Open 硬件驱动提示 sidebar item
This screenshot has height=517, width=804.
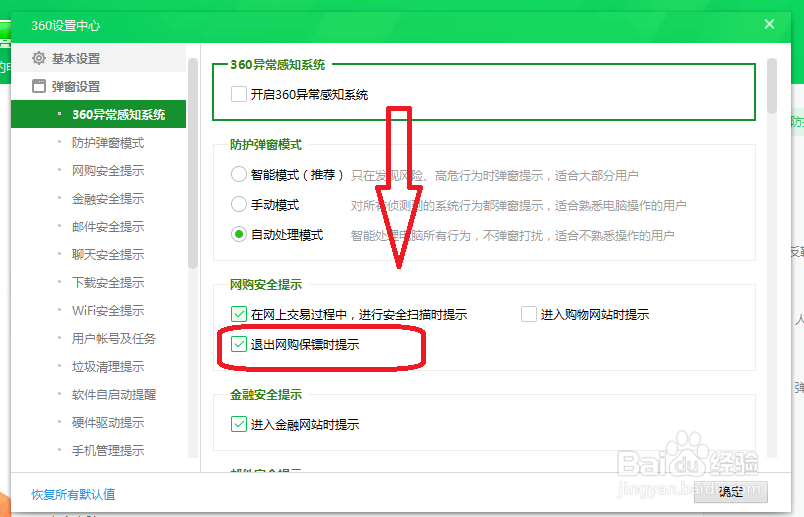click(108, 422)
